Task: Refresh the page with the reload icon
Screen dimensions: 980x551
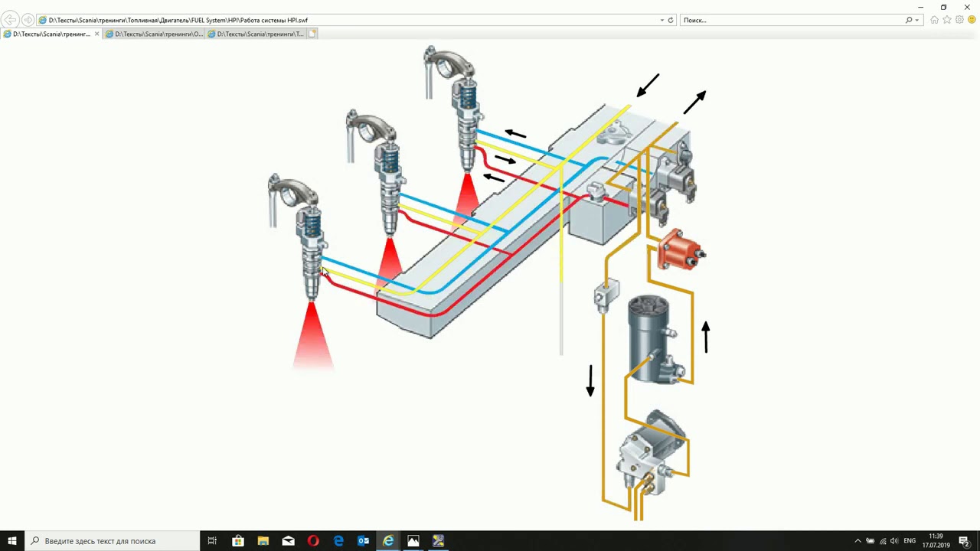Action: 671,21
